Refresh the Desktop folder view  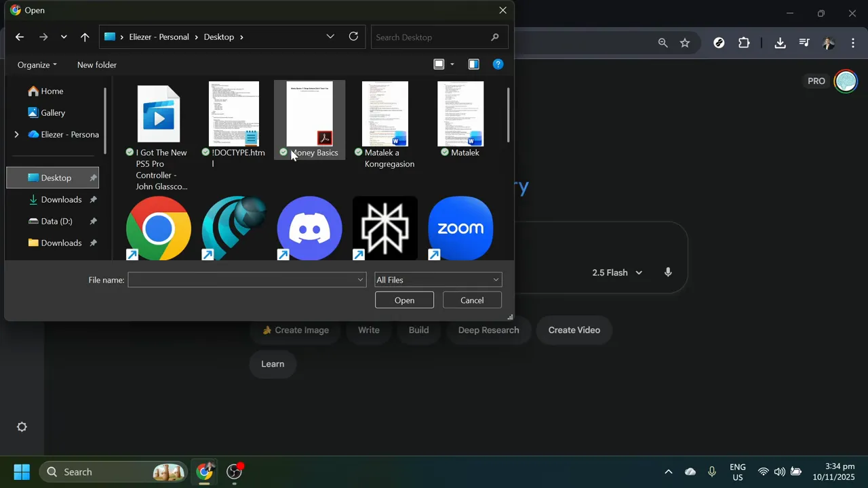point(353,37)
